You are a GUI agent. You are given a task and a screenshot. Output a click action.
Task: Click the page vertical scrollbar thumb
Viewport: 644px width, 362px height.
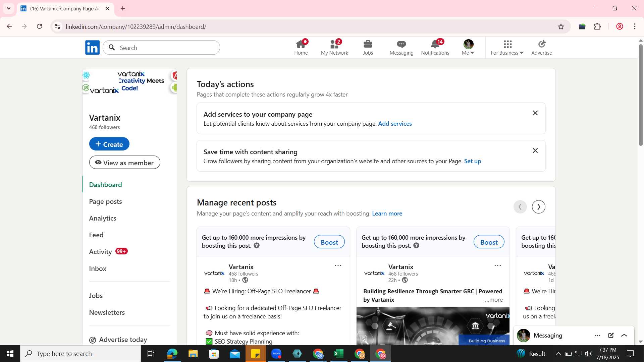[641, 95]
